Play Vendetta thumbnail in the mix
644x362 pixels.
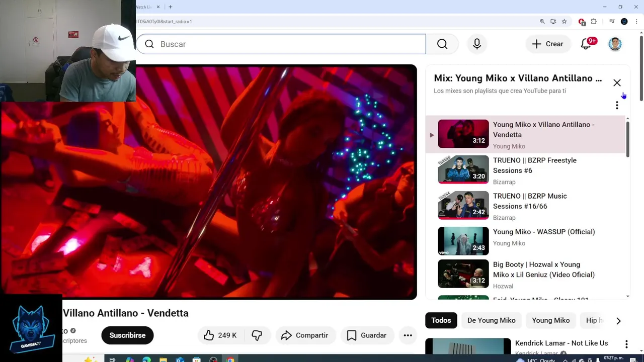(x=463, y=134)
